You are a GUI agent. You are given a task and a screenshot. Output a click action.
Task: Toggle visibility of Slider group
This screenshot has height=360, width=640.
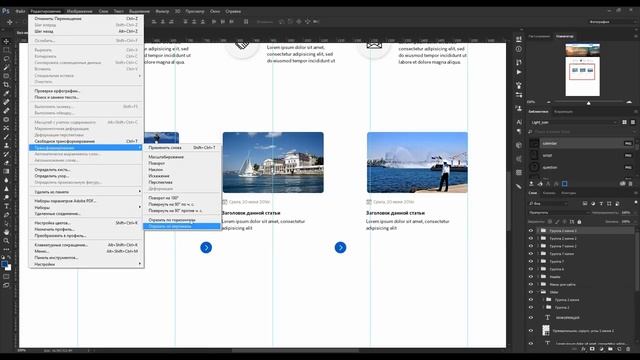tap(531, 292)
